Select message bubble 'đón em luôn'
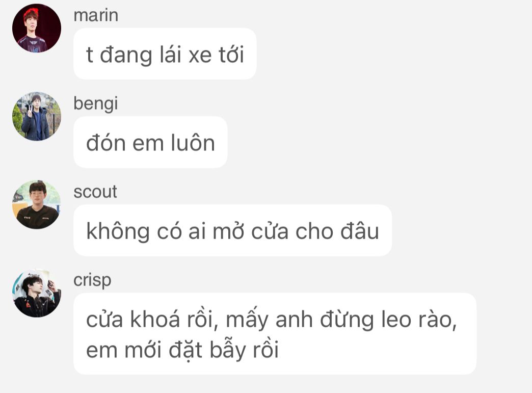 (150, 142)
